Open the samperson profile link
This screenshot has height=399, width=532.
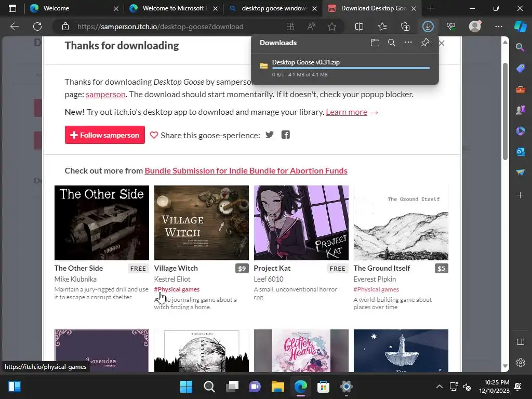coord(105,95)
